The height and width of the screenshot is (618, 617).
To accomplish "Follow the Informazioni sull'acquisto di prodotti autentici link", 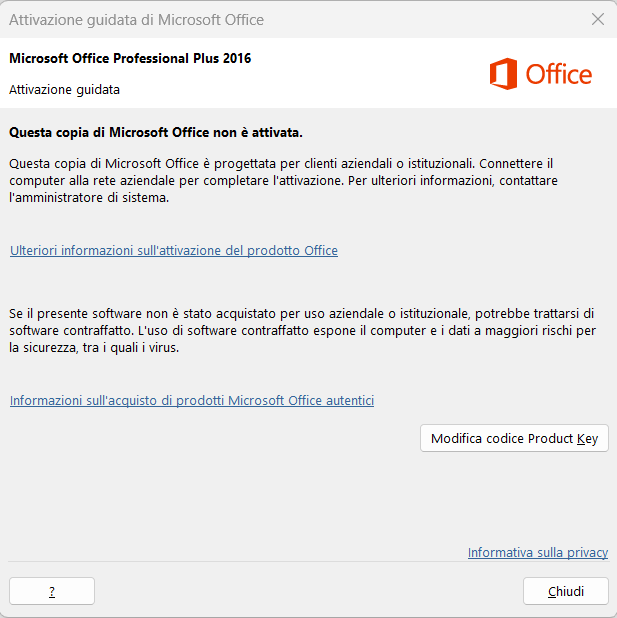I will tap(192, 400).
